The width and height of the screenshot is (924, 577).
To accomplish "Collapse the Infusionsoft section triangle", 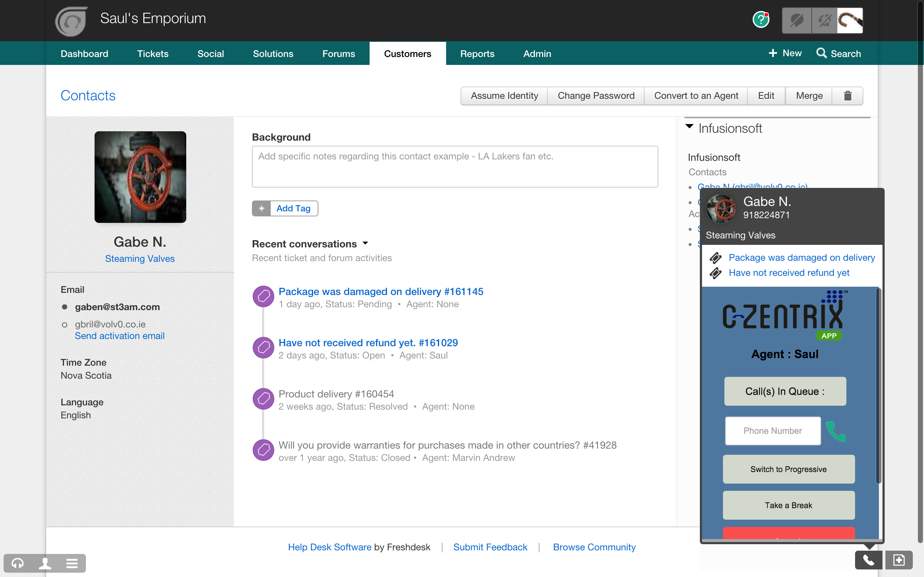I will (689, 127).
